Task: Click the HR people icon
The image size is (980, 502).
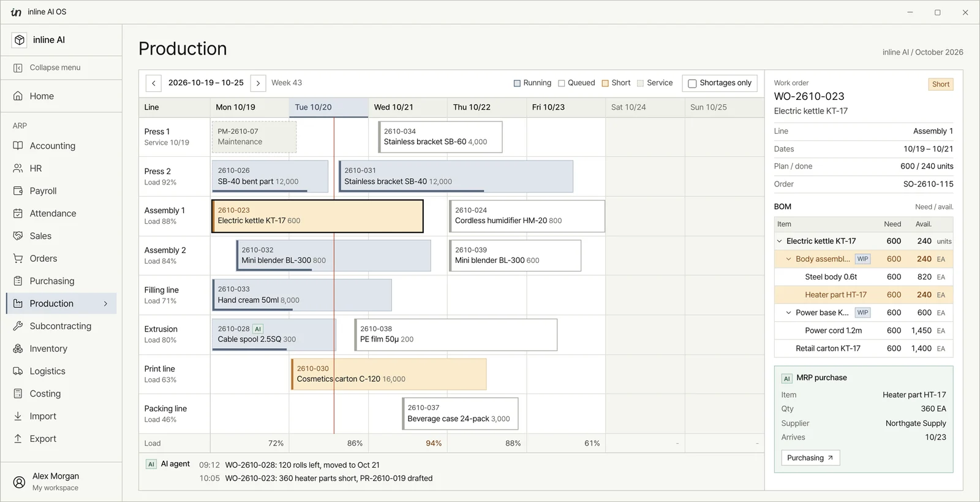Action: pyautogui.click(x=18, y=169)
